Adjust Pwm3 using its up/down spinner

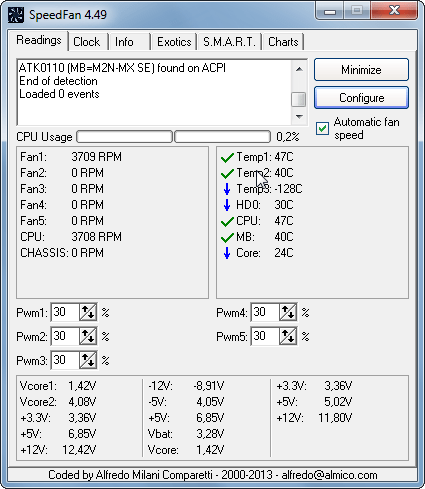[88, 360]
